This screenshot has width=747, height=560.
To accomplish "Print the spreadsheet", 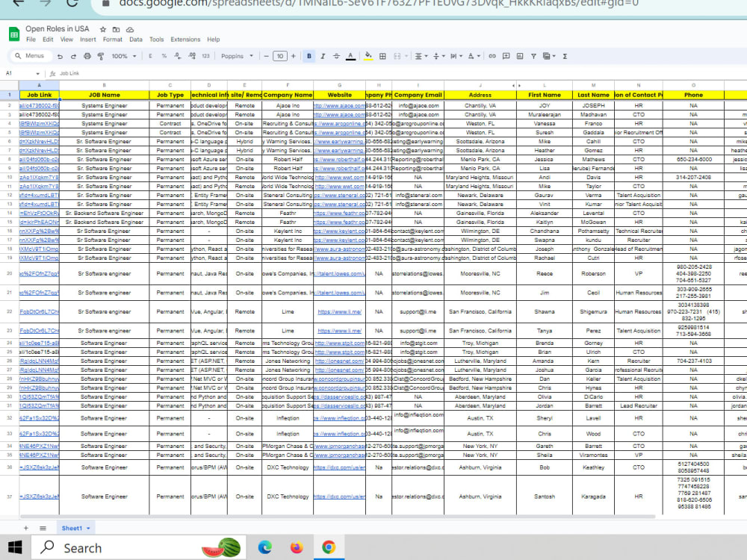I will tap(87, 56).
